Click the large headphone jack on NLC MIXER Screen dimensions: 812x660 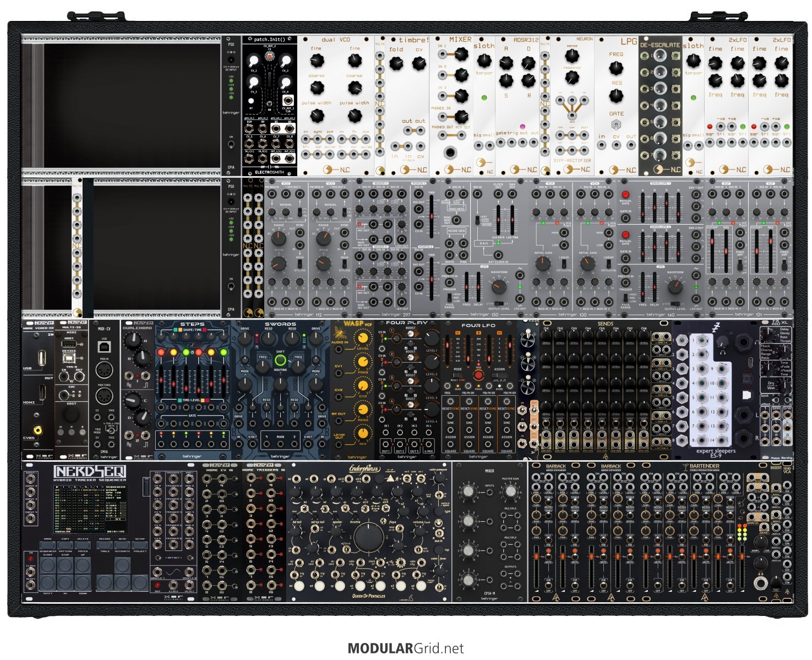coord(451,152)
